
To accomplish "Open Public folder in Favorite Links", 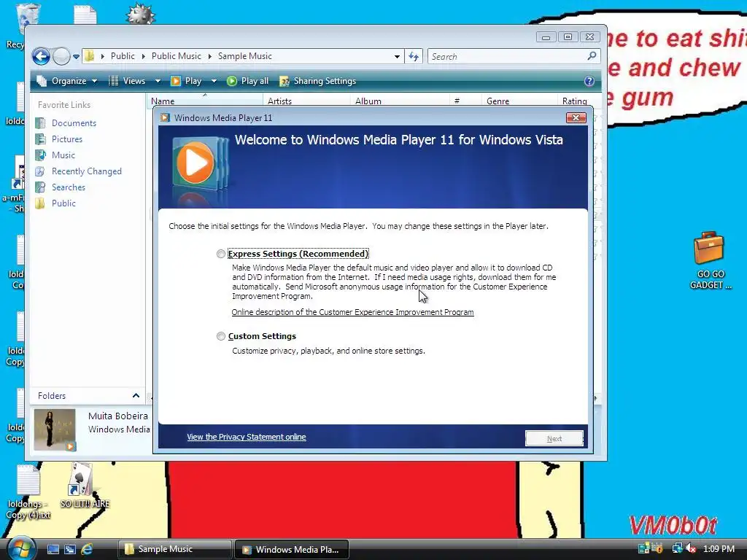I will (64, 203).
